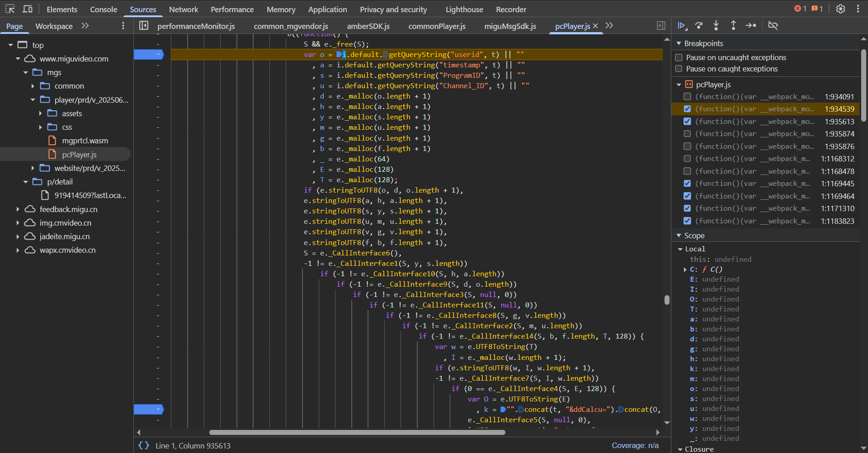Image resolution: width=868 pixels, height=453 pixels.
Task: Click Line 1, Column 935613 status text
Action: (193, 445)
